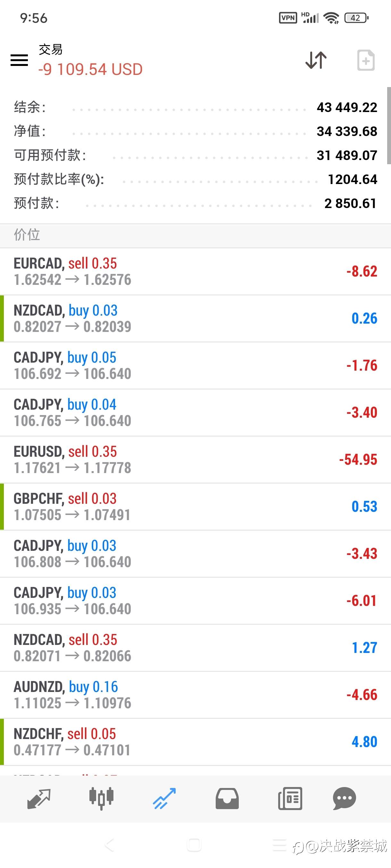Viewport: 391px width, 868px height.
Task: Select the NZDCHF sell 0.05 position
Action: pyautogui.click(x=195, y=742)
